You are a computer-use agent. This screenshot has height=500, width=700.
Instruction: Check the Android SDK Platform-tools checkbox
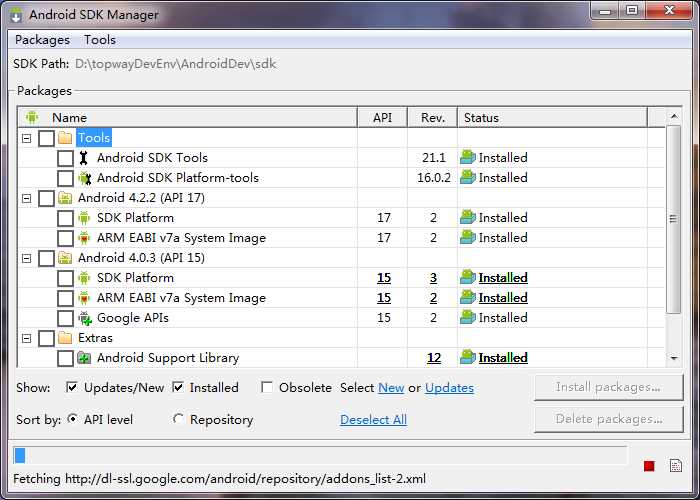coord(65,178)
